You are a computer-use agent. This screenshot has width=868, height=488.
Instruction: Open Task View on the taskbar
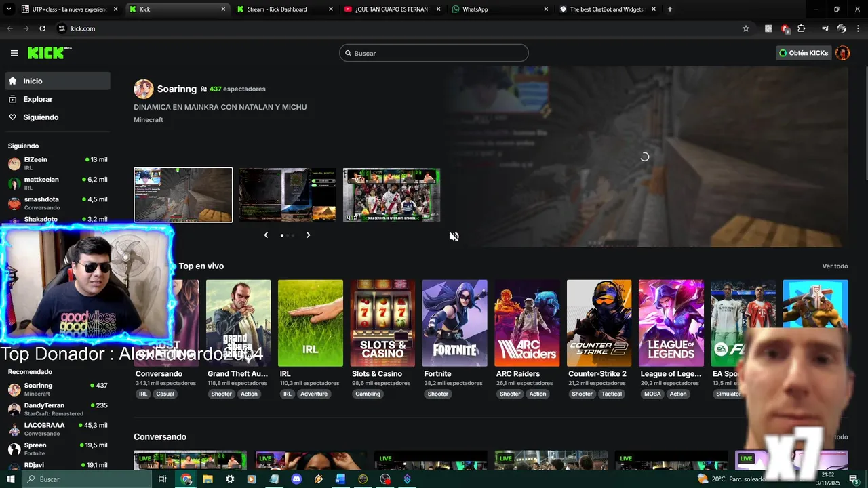(x=163, y=479)
